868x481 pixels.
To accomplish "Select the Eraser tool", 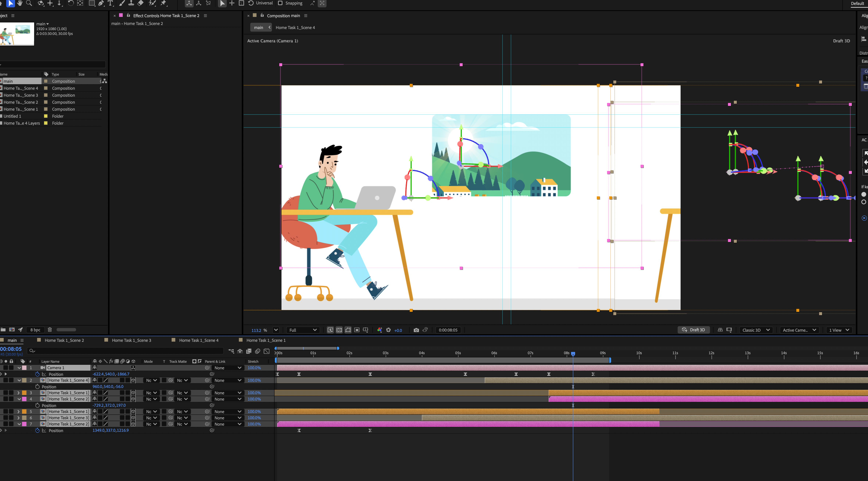I will (141, 3).
